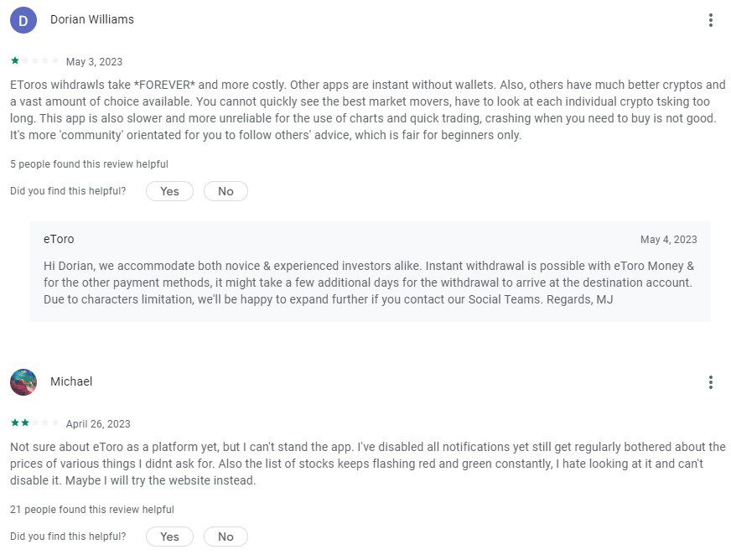The image size is (731, 560).
Task: Click the Dorian Williams reviewer name
Action: pyautogui.click(x=92, y=19)
